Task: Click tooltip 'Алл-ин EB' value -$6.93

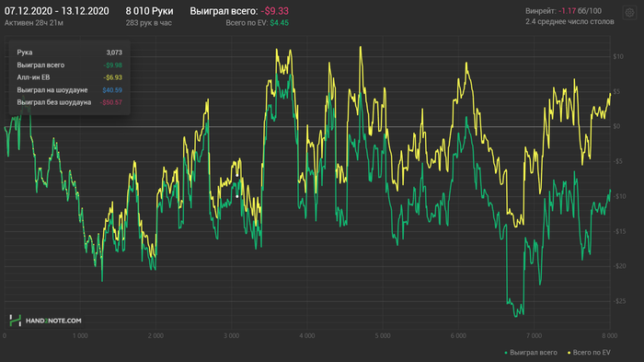Action: coord(112,77)
